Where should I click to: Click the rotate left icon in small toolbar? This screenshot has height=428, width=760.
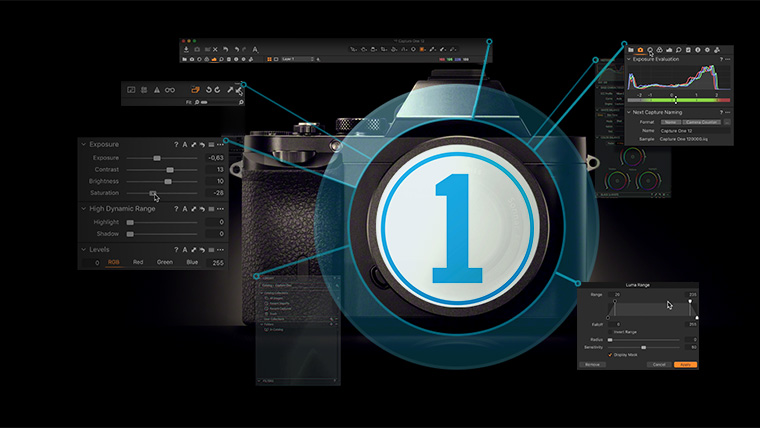point(209,90)
